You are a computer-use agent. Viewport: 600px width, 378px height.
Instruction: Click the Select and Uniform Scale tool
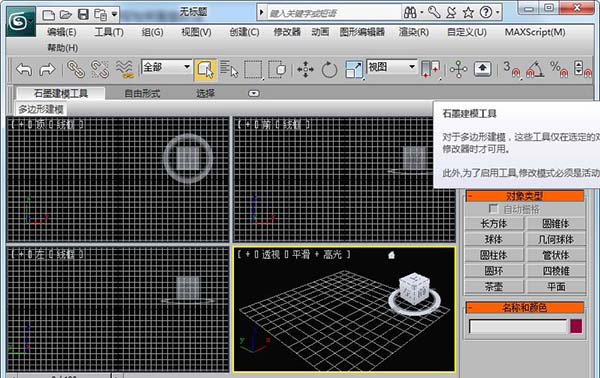click(x=354, y=70)
